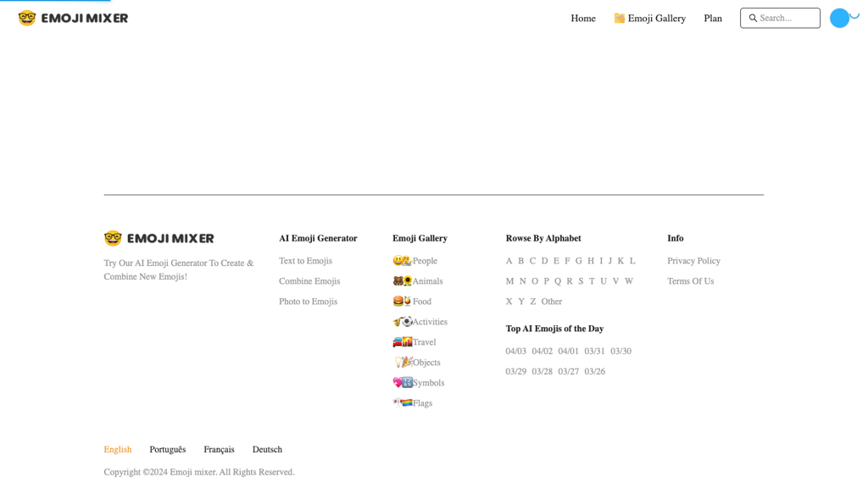
Task: Click into the Search input field
Action: 787,18
